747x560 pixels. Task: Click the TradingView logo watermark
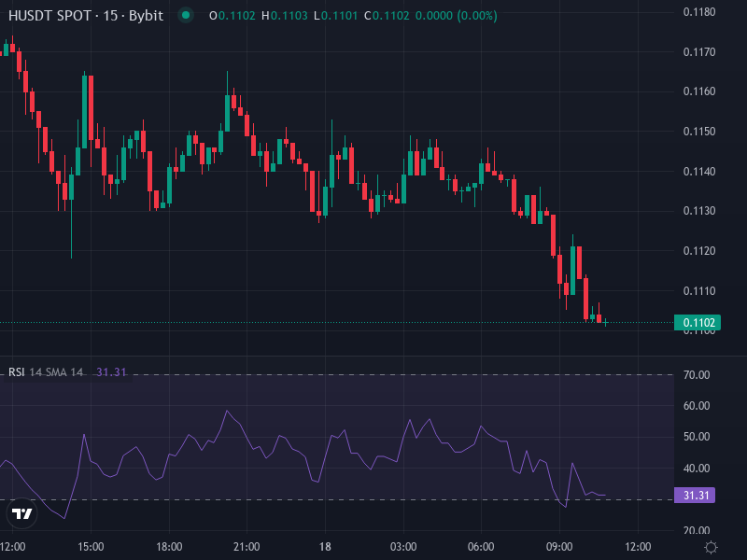pos(23,514)
